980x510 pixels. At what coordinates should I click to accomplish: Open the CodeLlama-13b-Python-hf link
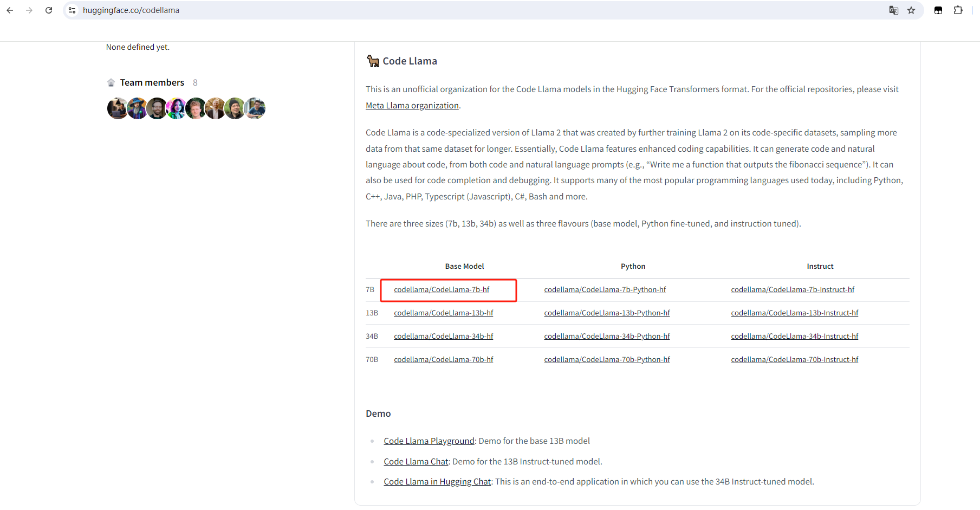tap(607, 313)
